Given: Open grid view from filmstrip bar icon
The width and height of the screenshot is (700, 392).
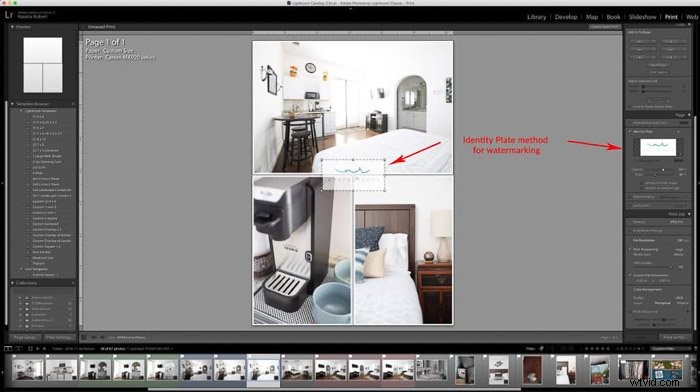Looking at the screenshot, I should [x=30, y=349].
